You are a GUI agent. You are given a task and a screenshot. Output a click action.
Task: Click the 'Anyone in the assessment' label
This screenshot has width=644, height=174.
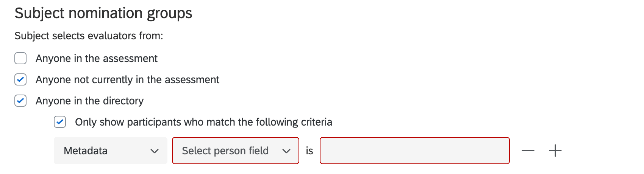tap(96, 59)
